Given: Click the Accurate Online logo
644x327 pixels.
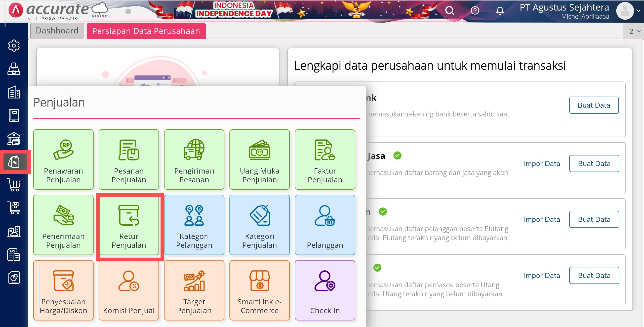Looking at the screenshot, I should click(x=58, y=11).
